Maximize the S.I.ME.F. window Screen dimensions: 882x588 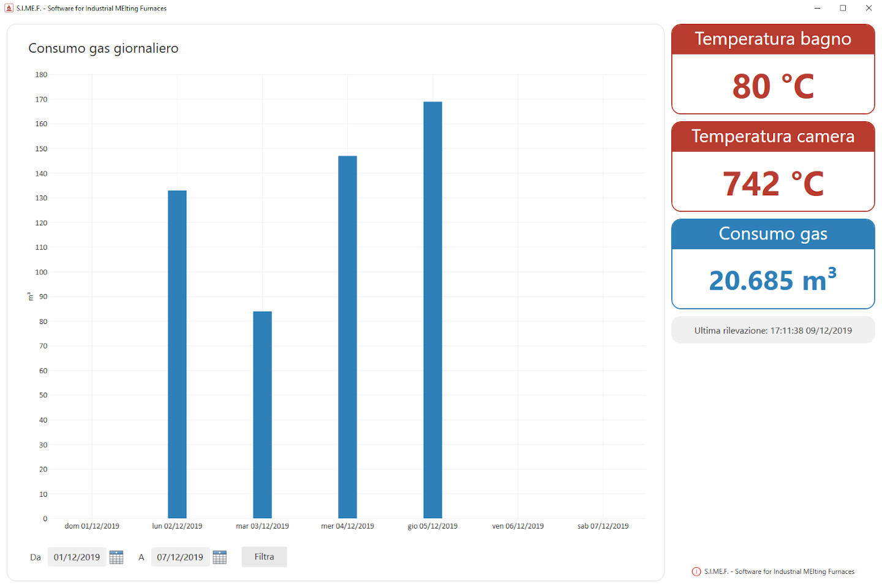click(843, 8)
